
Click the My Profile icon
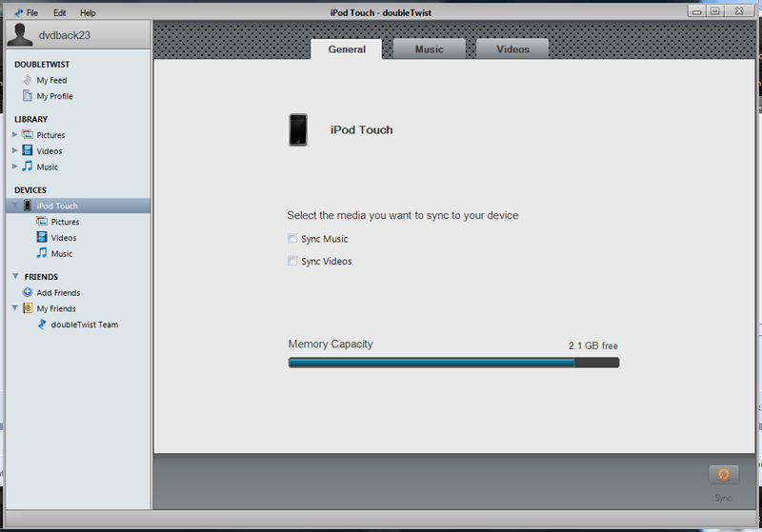28,95
